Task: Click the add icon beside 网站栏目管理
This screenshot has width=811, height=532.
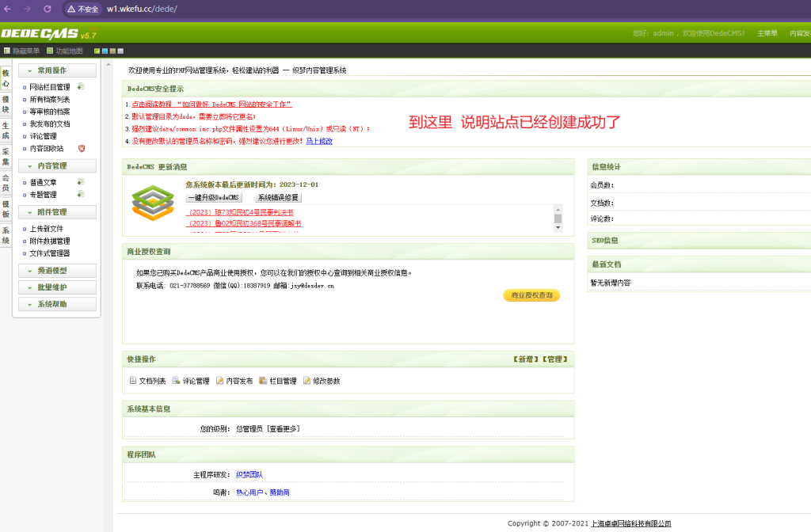Action: 81,87
